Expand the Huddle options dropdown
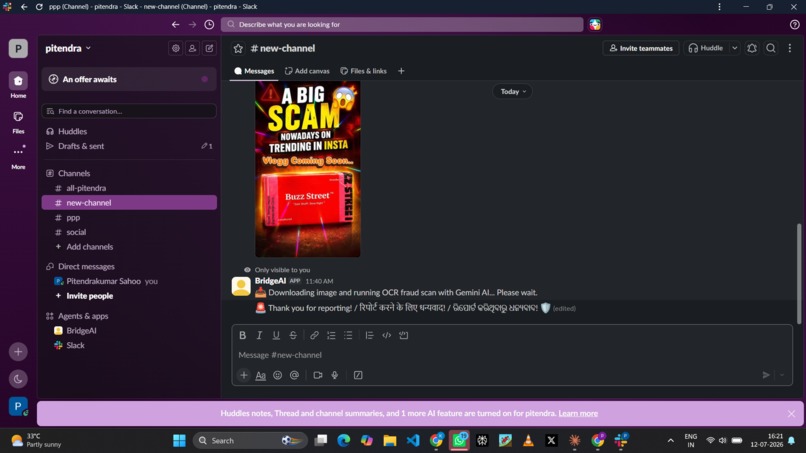This screenshot has height=453, width=806. click(735, 48)
